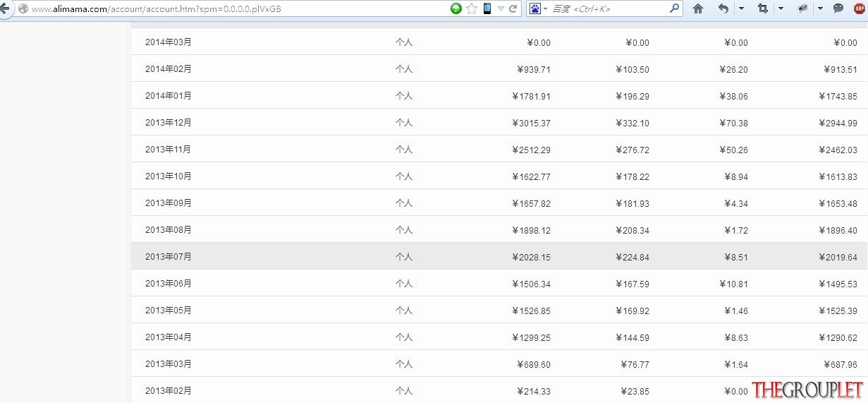Select the 2013年11月 row label

(169, 150)
